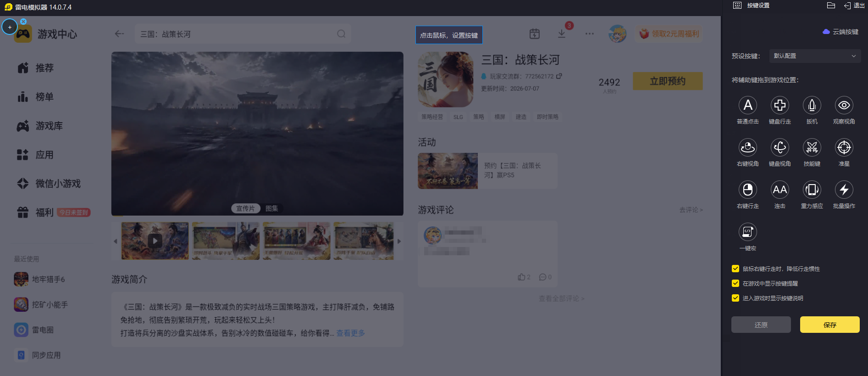Screen dimensions: 868x376
Task: Launch 挖矿小能手 from recently used
Action: pyautogui.click(x=41, y=304)
